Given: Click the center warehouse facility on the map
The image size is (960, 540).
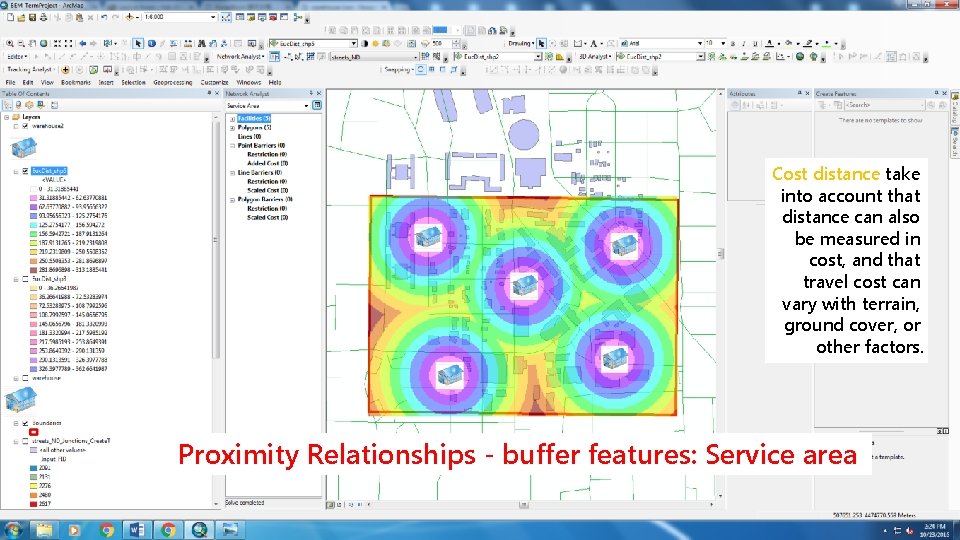Looking at the screenshot, I should click(524, 285).
